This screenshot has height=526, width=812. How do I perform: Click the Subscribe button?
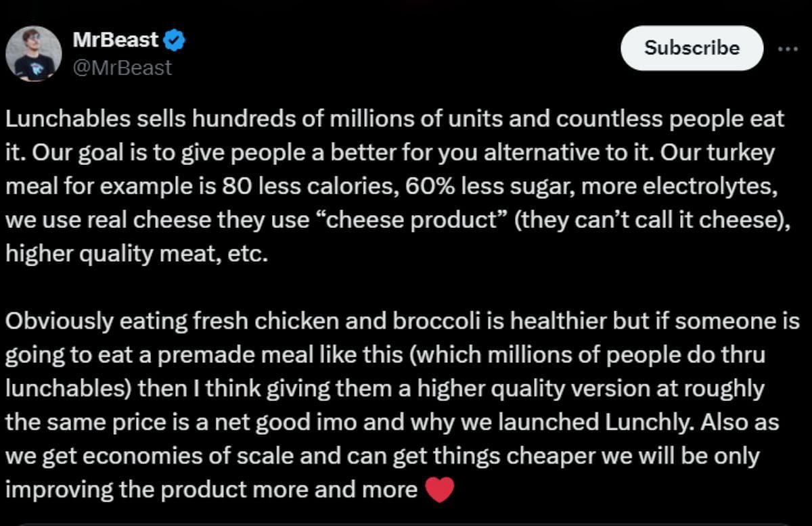[x=692, y=48]
